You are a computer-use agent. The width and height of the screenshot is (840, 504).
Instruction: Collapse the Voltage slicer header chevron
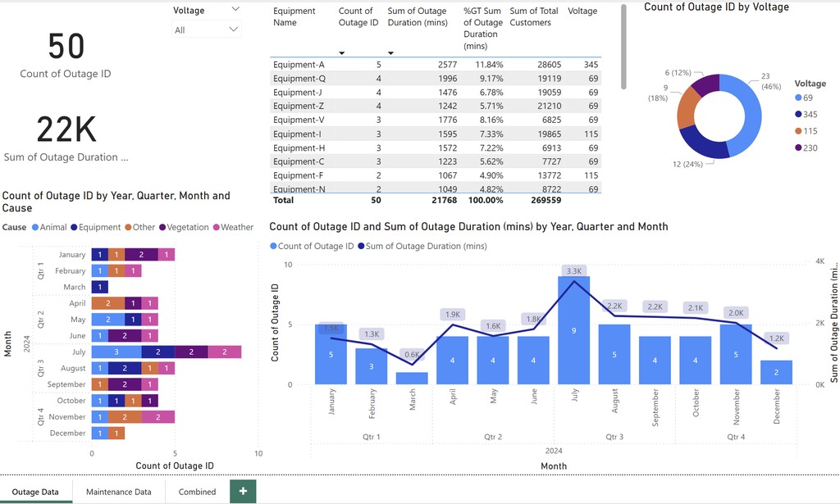pos(235,9)
